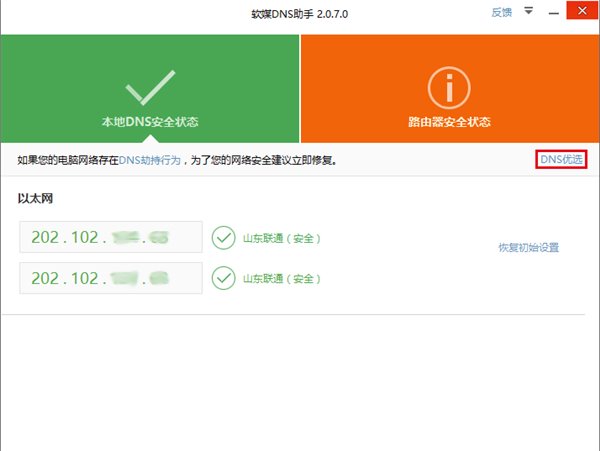The height and width of the screenshot is (451, 600).
Task: Click the 202 octet in second DNS field
Action: (x=46, y=279)
